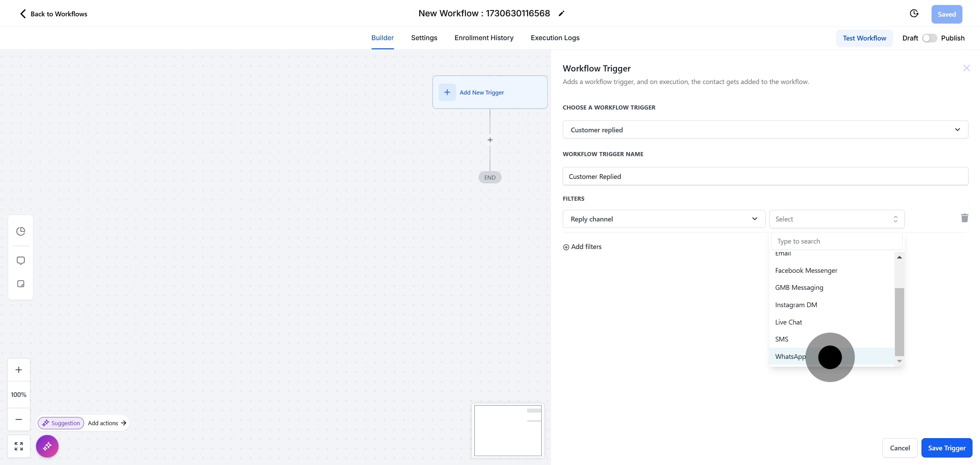Viewport: 980px width, 465px height.
Task: Open the Execution Logs tab
Action: tap(555, 38)
